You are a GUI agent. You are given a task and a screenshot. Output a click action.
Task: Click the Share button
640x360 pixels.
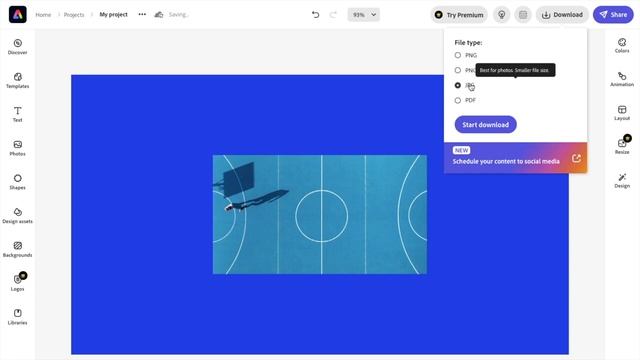click(x=613, y=15)
